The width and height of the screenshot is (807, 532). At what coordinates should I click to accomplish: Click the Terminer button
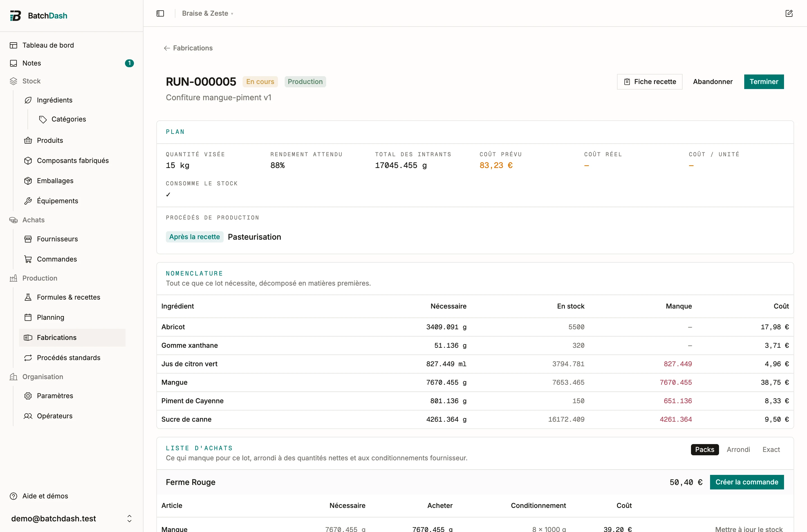tap(764, 82)
